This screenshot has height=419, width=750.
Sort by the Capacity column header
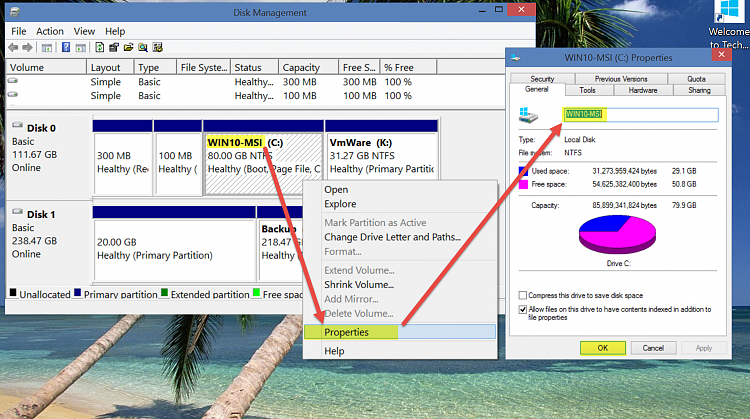tap(308, 67)
